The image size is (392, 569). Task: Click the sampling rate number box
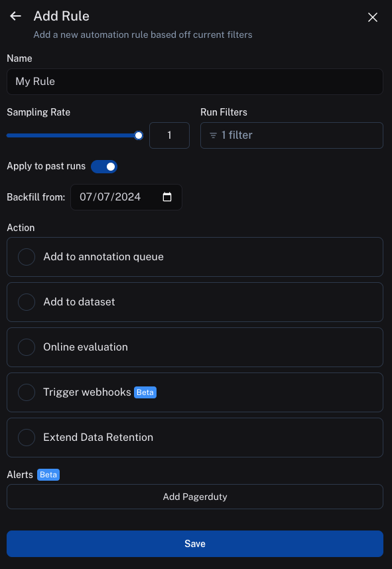[169, 135]
